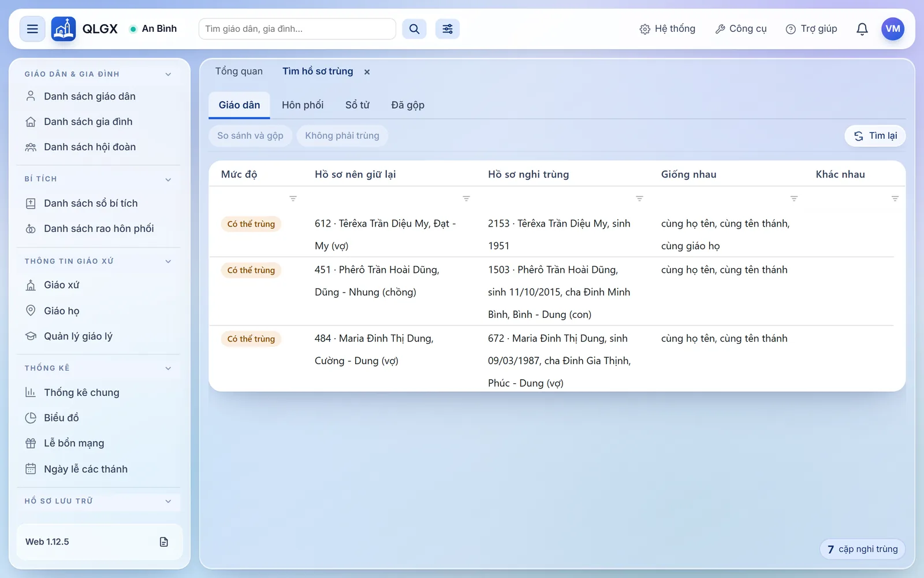Screen dimensions: 924x578
Task: Open Danh sách hội đoàn
Action: [x=99, y=147]
